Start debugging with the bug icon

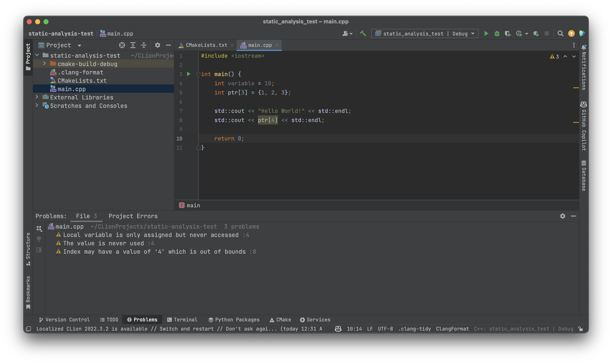[x=497, y=34]
